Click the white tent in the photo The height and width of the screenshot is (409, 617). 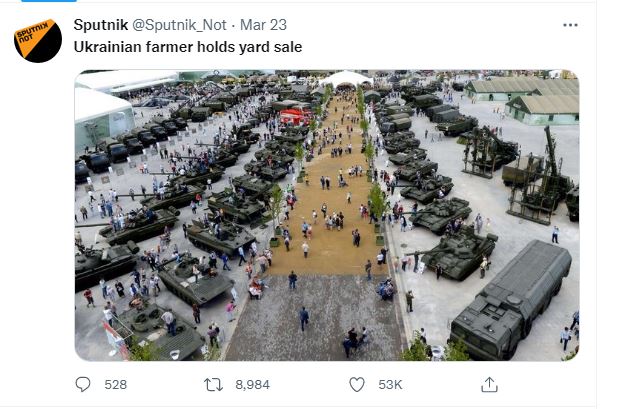(347, 79)
